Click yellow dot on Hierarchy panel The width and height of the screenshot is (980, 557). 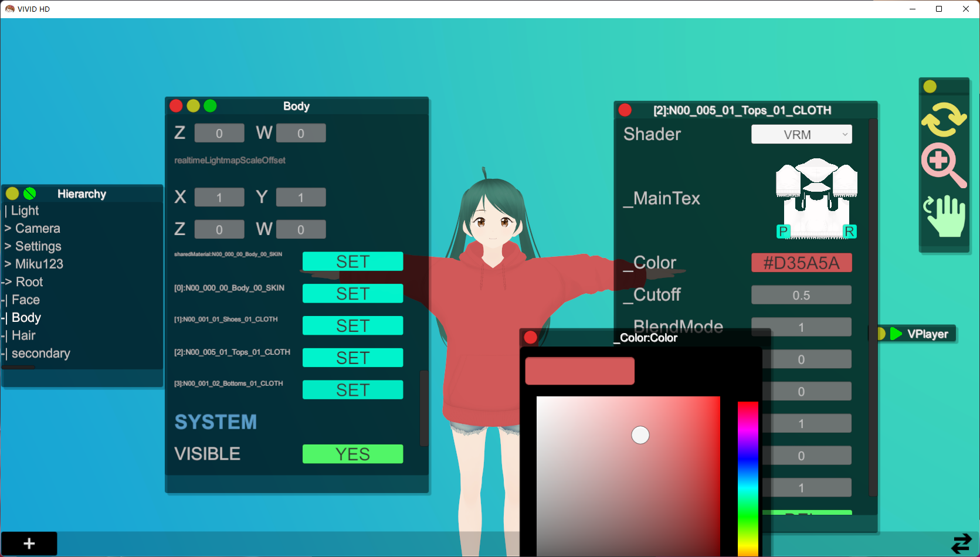(12, 193)
